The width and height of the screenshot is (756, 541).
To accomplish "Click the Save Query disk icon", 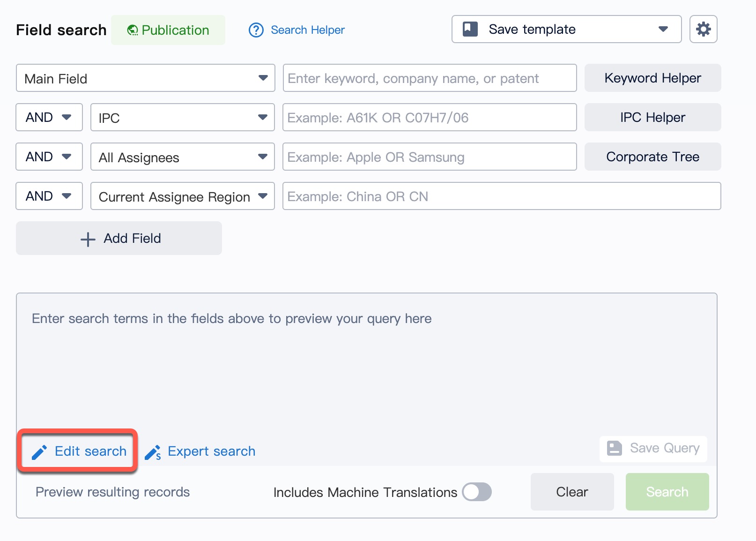I will (614, 448).
